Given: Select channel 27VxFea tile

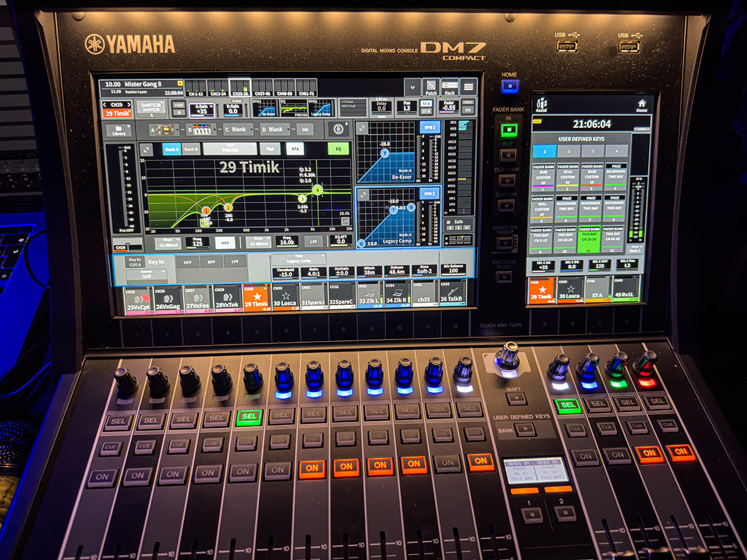Looking at the screenshot, I should [197, 299].
